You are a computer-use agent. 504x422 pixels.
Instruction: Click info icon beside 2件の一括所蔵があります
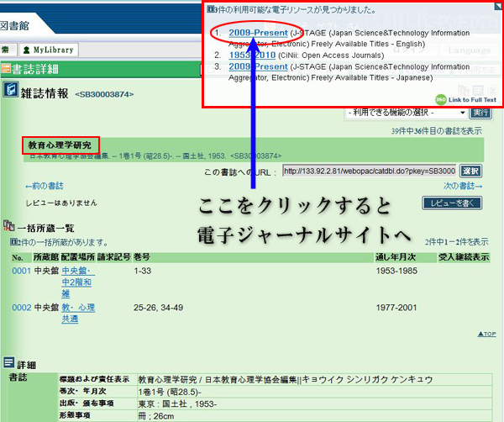coord(13,242)
